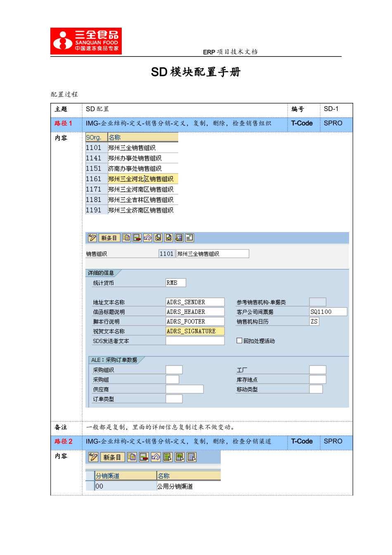
Task: Click the empty 采购組织 field
Action: [x=174, y=370]
